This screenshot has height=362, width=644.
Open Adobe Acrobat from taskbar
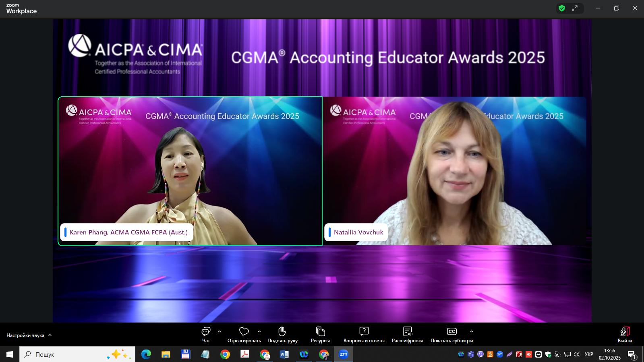pos(244,354)
